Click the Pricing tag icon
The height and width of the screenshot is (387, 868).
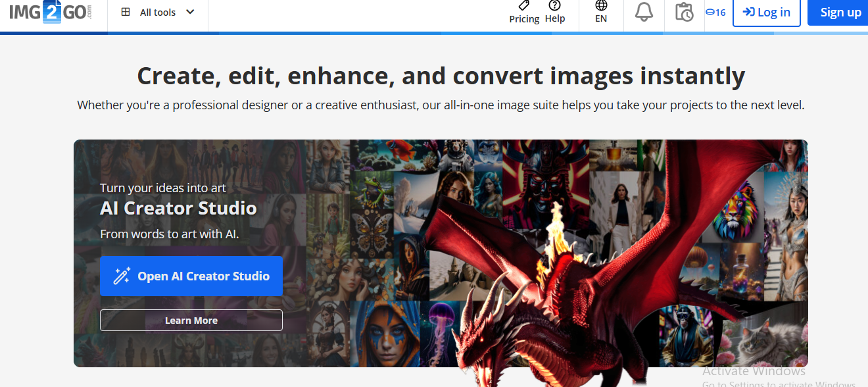pos(523,5)
